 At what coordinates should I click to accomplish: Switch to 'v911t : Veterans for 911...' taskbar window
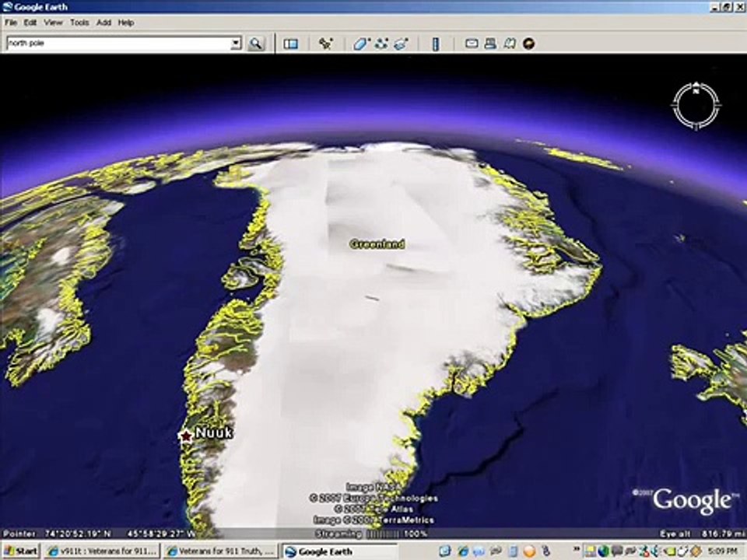click(103, 551)
